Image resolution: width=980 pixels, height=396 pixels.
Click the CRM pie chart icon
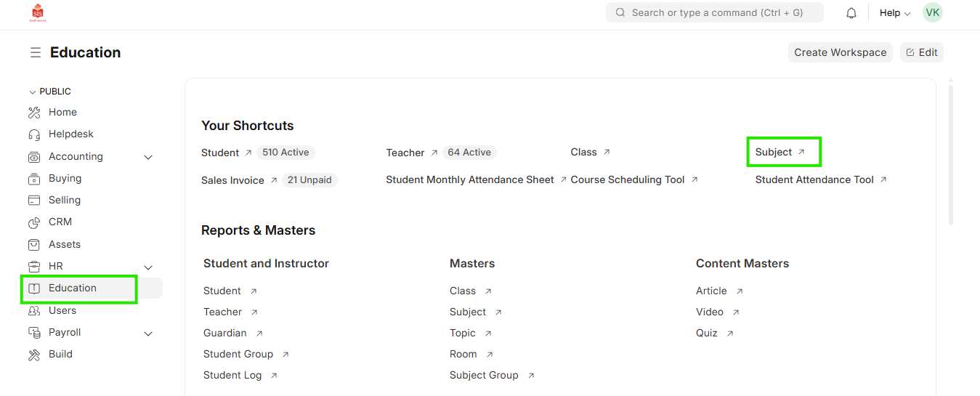coord(34,222)
